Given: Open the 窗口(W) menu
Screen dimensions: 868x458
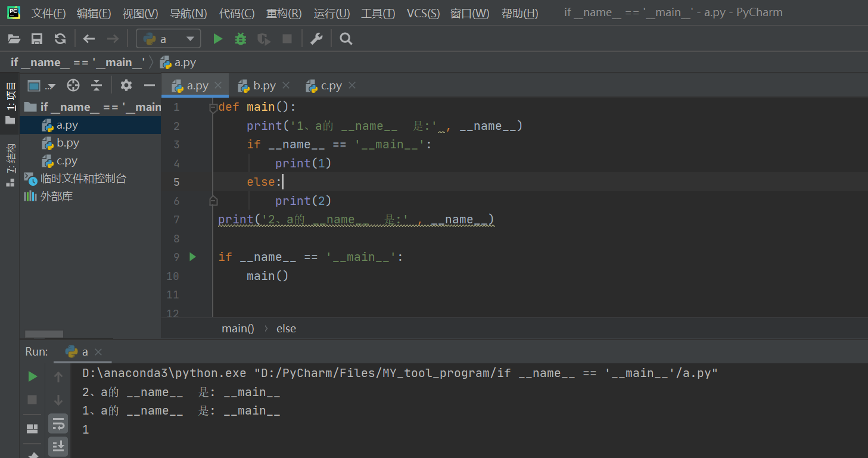Looking at the screenshot, I should click(470, 13).
